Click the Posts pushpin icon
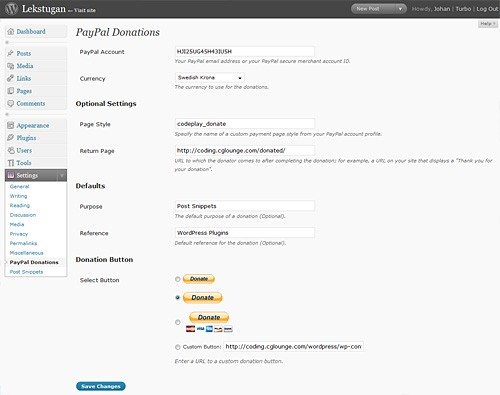The image size is (500, 395). coord(11,53)
